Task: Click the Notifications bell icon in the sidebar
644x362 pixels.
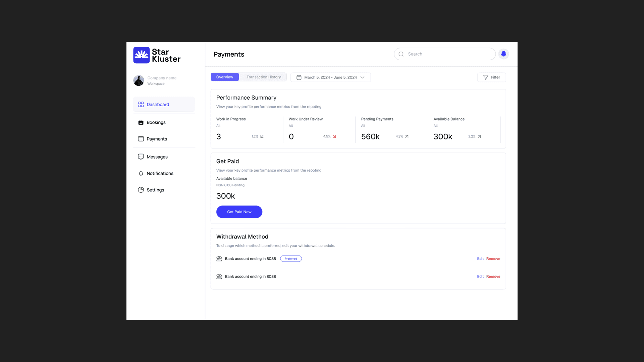Action: [x=141, y=173]
